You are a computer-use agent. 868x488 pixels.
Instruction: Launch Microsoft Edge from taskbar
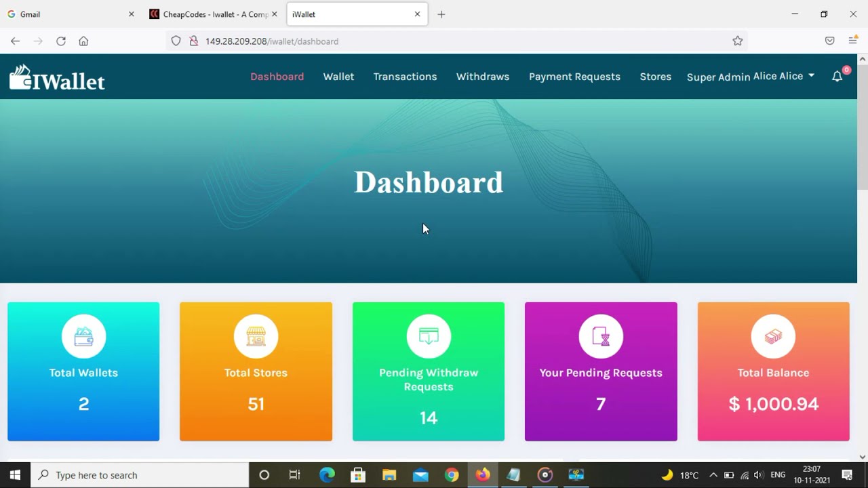(x=327, y=475)
